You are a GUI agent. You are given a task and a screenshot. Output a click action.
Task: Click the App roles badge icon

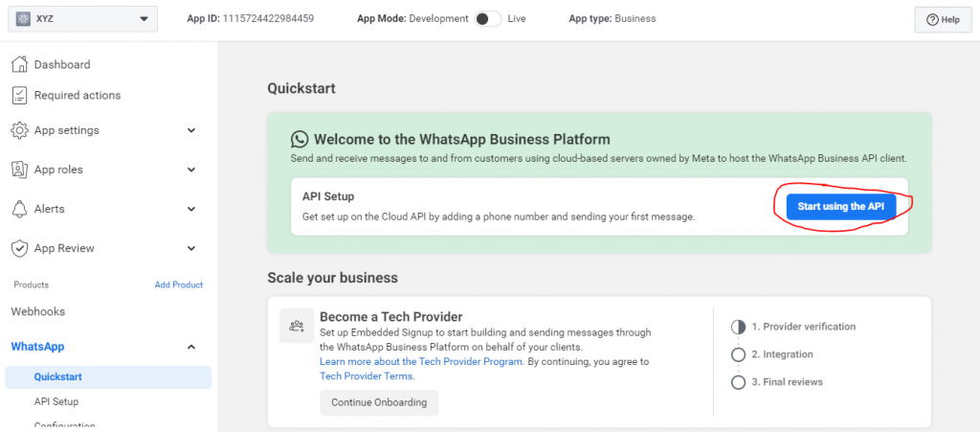pos(20,170)
